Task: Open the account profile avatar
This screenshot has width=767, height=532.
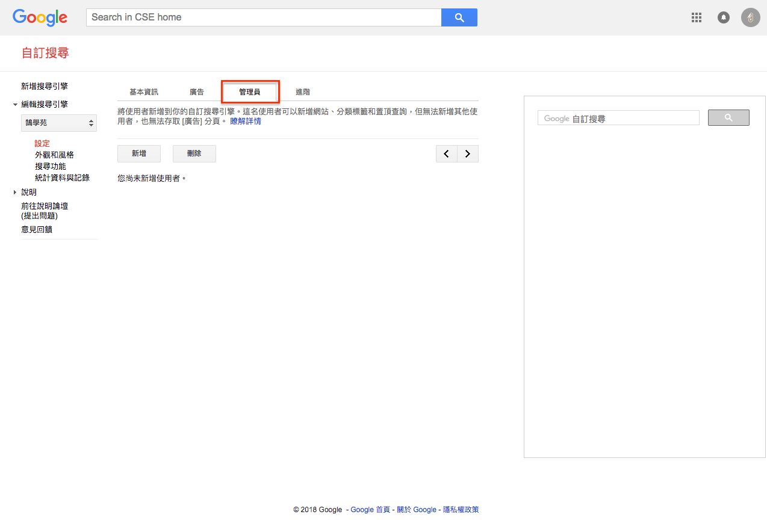Action: point(750,17)
